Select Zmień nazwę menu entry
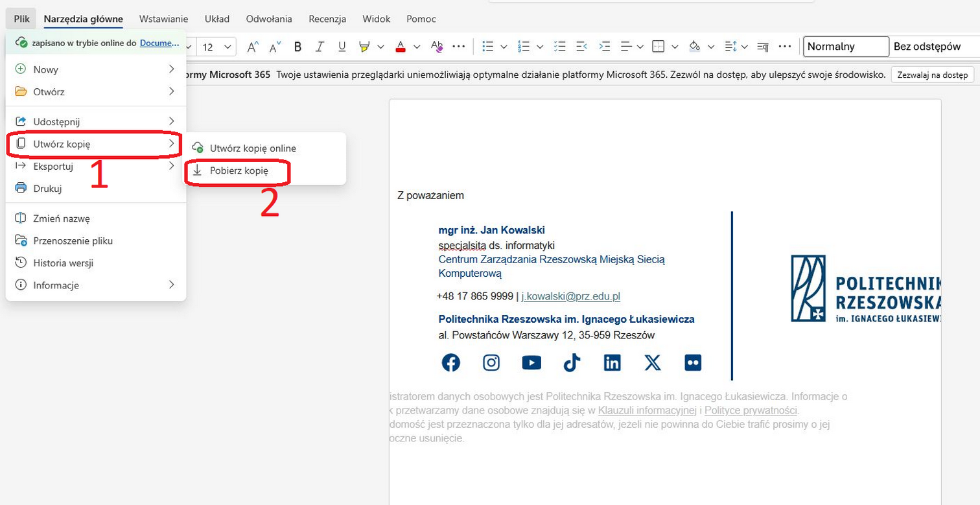The height and width of the screenshot is (505, 980). tap(96, 218)
